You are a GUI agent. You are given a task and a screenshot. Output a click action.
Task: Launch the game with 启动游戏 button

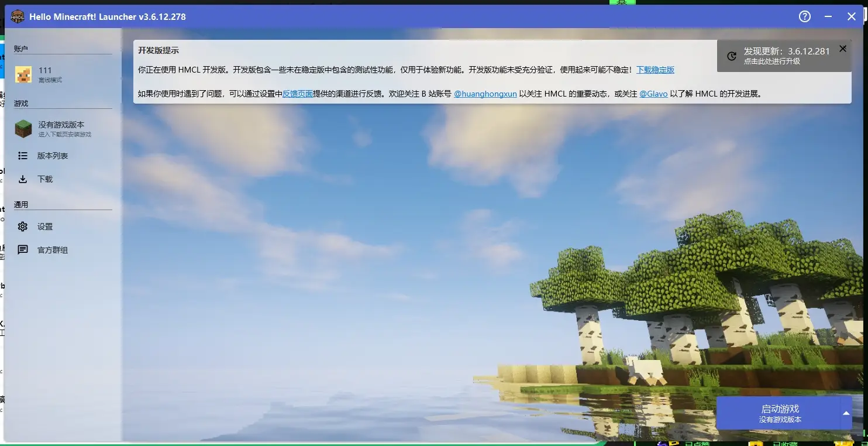click(x=780, y=413)
